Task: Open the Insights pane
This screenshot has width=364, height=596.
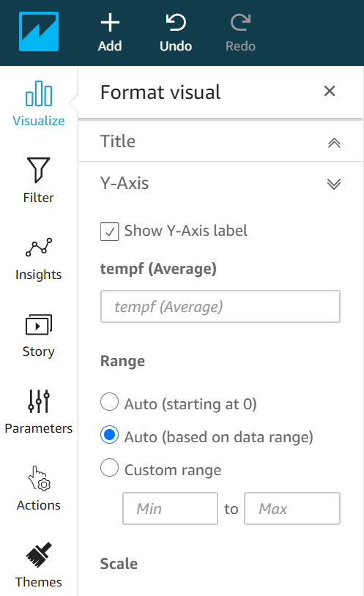Action: pyautogui.click(x=38, y=258)
